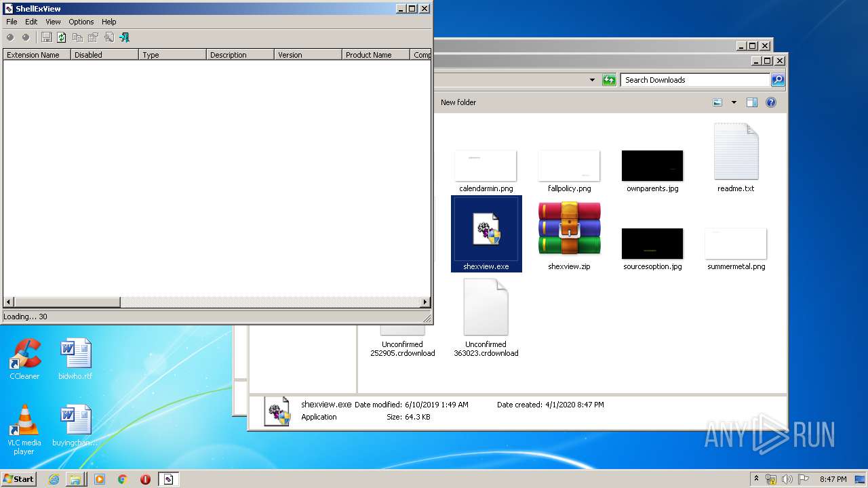The image size is (868, 488).
Task: Open Action Center flag tray icon
Action: pos(804,479)
